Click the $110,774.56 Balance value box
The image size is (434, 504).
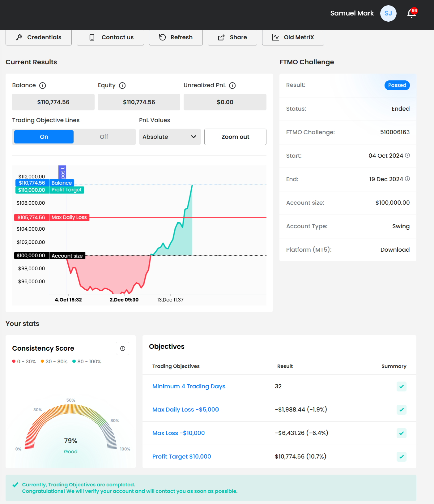click(x=53, y=102)
